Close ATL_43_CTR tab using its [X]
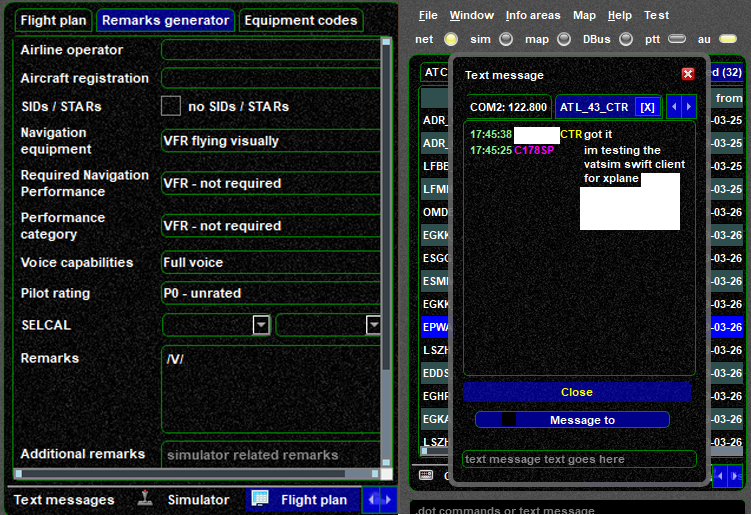 click(647, 107)
